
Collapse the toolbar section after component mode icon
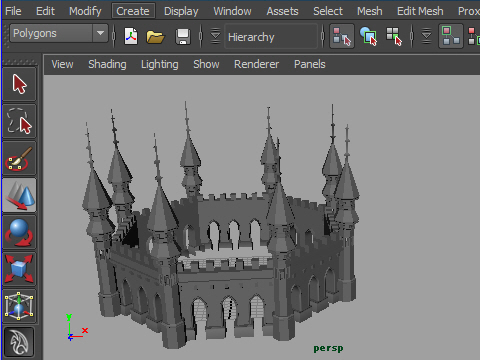[x=426, y=36]
